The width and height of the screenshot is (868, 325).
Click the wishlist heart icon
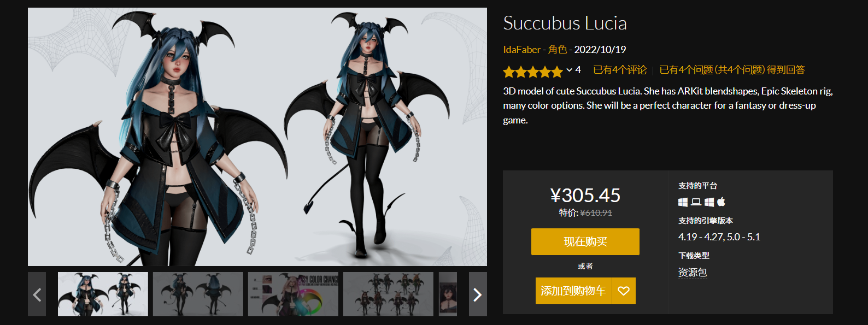tap(624, 291)
